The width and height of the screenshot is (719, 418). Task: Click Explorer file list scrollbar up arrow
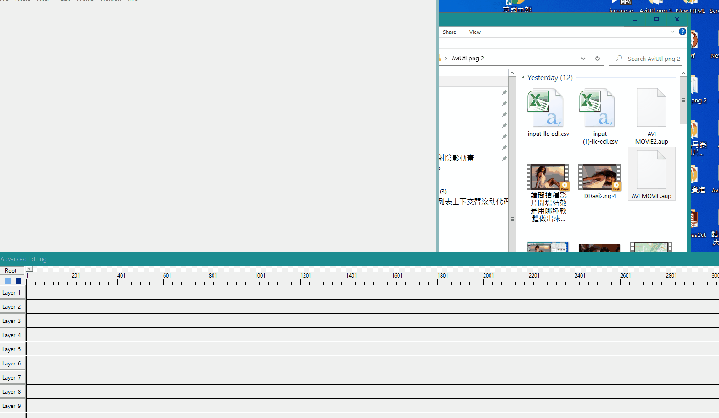point(683,73)
